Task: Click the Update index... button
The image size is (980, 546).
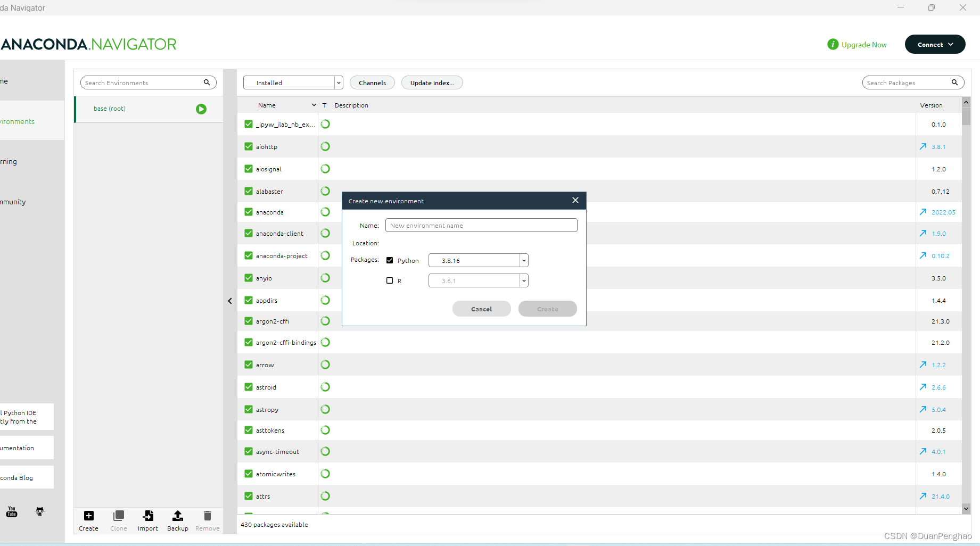Action: click(x=432, y=82)
